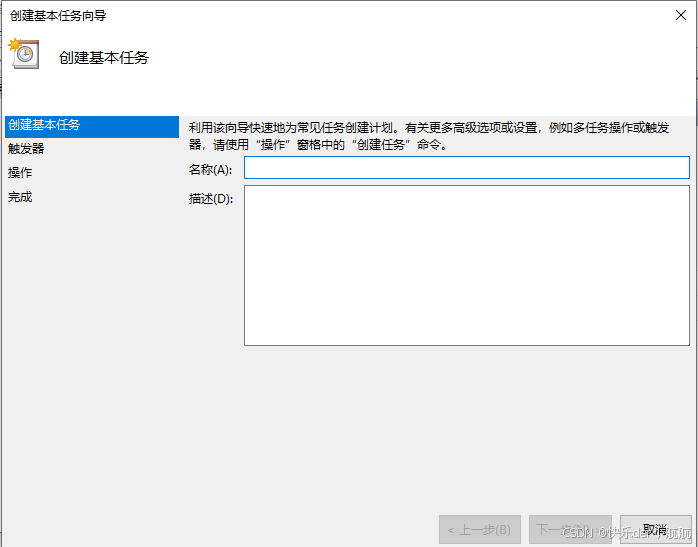698x547 pixels.
Task: Open the 操作 step in sidebar
Action: [x=20, y=172]
